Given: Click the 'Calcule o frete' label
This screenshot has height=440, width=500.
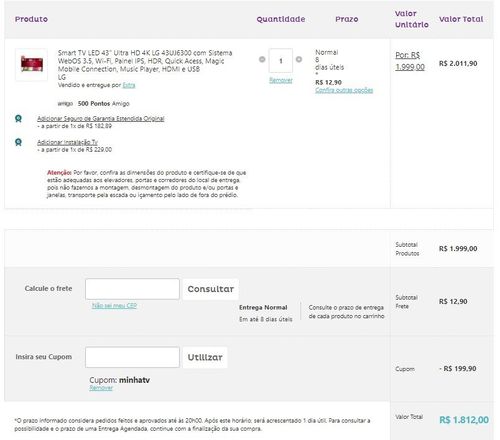Looking at the screenshot, I should [x=48, y=288].
